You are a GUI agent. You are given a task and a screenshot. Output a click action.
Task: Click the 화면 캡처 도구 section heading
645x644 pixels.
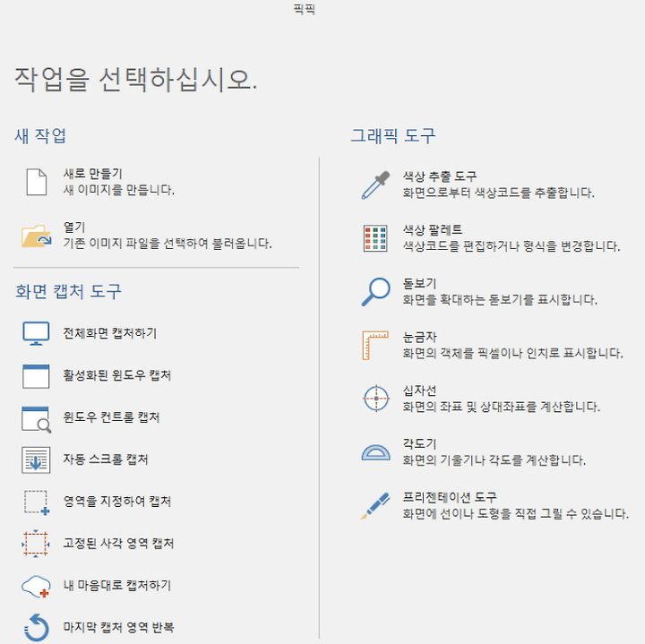(68, 291)
